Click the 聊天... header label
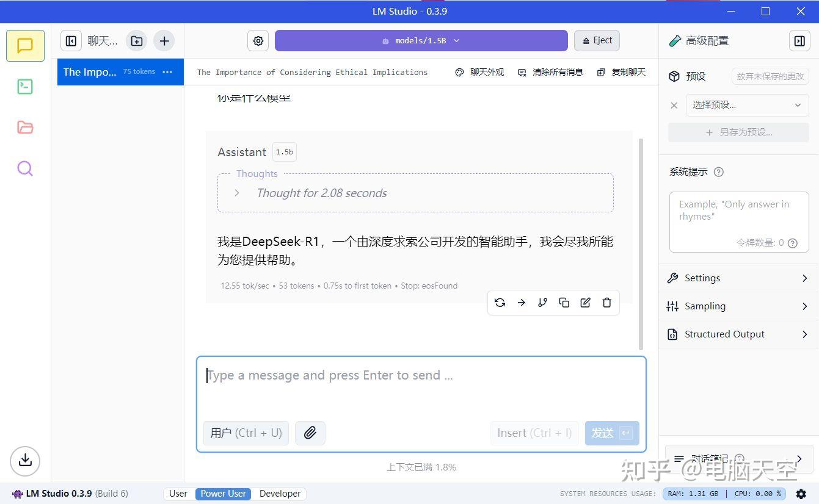 (x=103, y=41)
